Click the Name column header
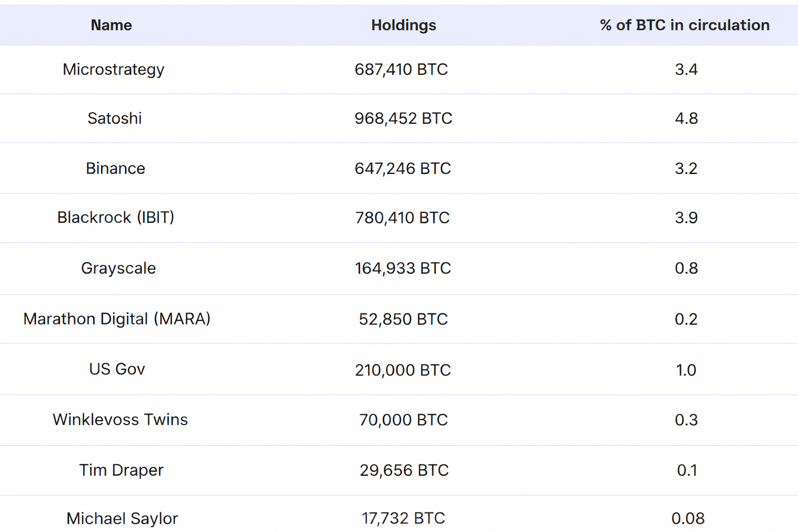 click(111, 25)
